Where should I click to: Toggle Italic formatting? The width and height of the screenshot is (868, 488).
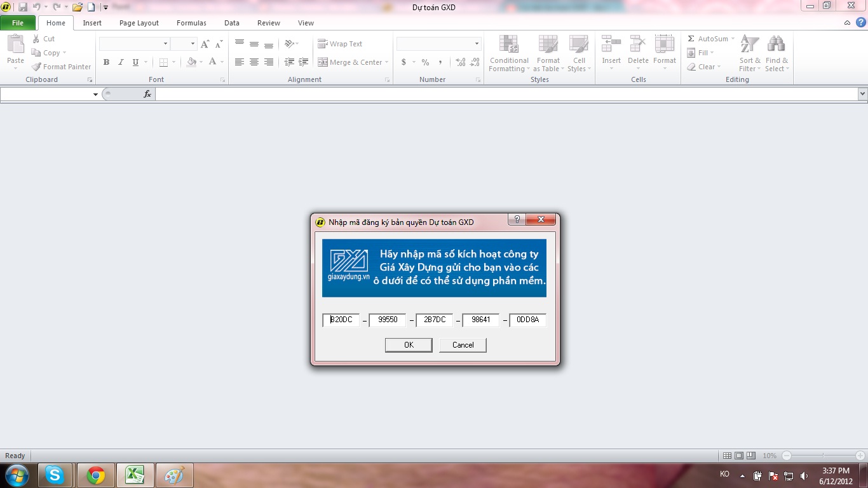(x=121, y=62)
